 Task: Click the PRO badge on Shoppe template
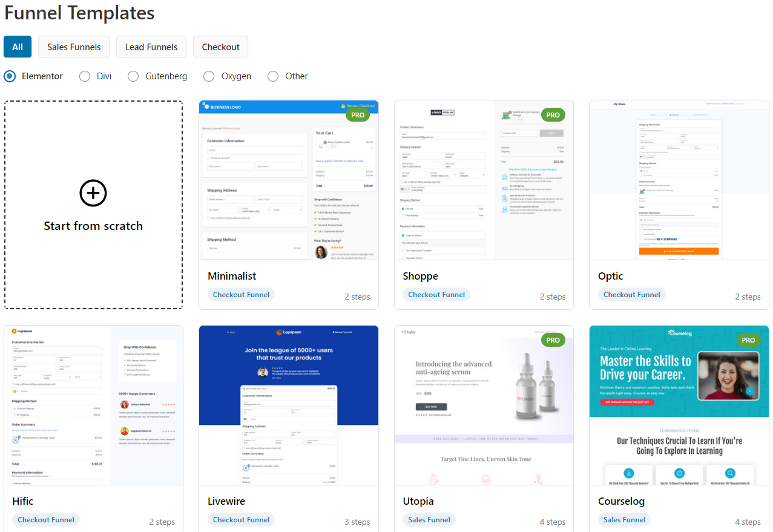[553, 115]
